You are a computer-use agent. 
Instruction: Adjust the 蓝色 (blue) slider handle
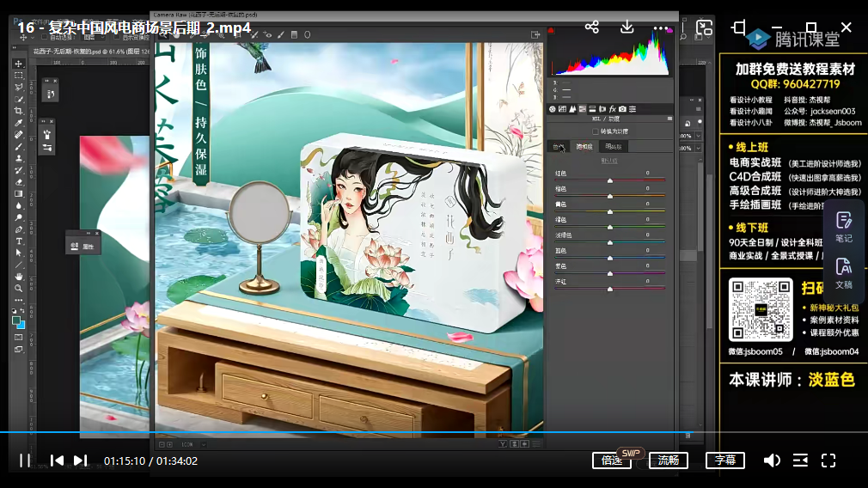(x=610, y=258)
